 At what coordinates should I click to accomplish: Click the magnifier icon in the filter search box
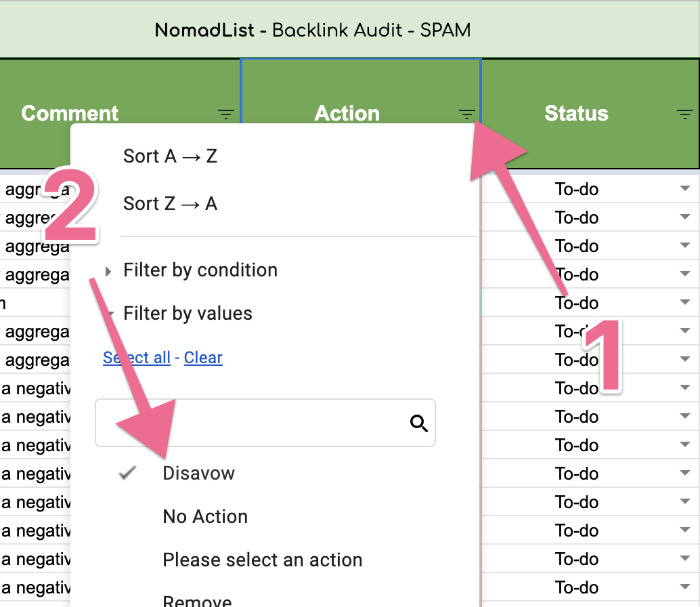click(419, 423)
